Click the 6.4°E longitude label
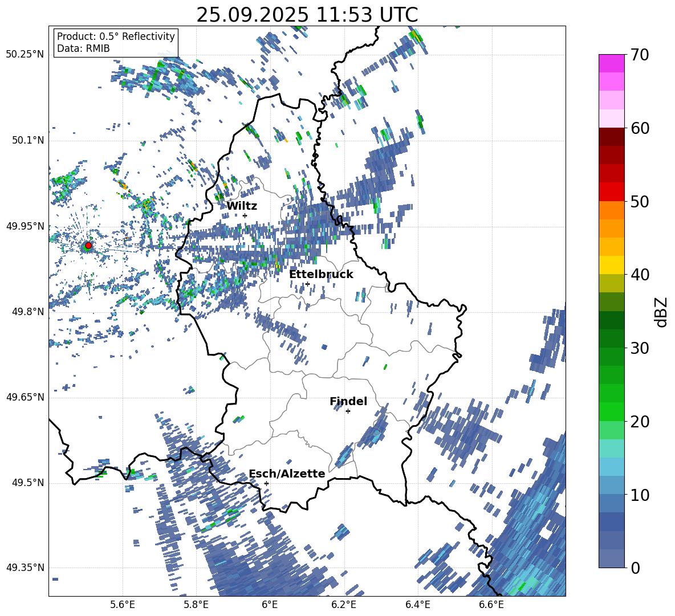 pyautogui.click(x=417, y=605)
